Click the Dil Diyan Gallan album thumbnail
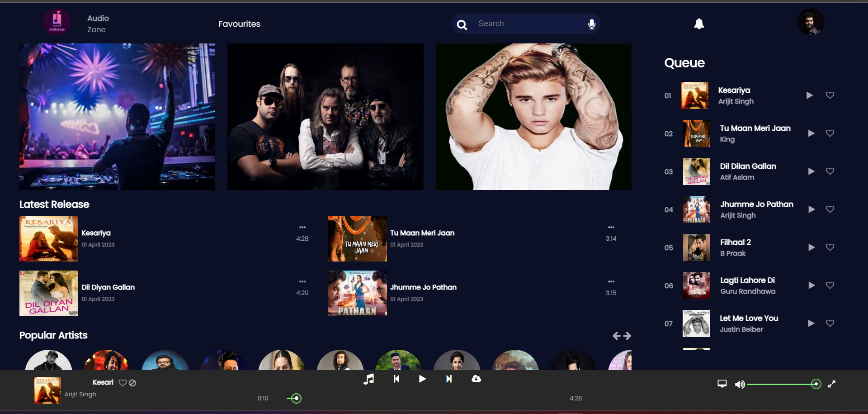The width and height of the screenshot is (868, 414). point(48,293)
